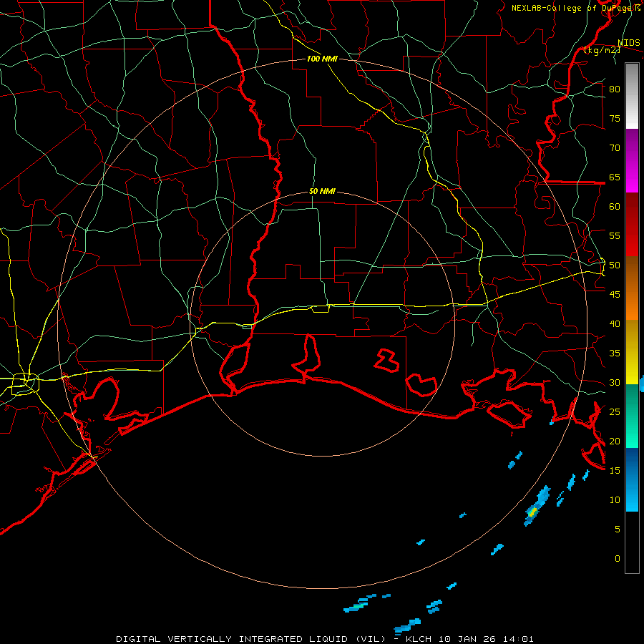644x644 pixels.
Task: Click the 35 value on the color scale
Action: (x=615, y=353)
